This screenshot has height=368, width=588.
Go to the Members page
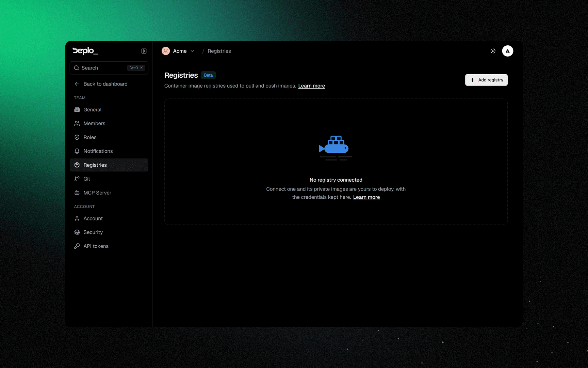109,123
